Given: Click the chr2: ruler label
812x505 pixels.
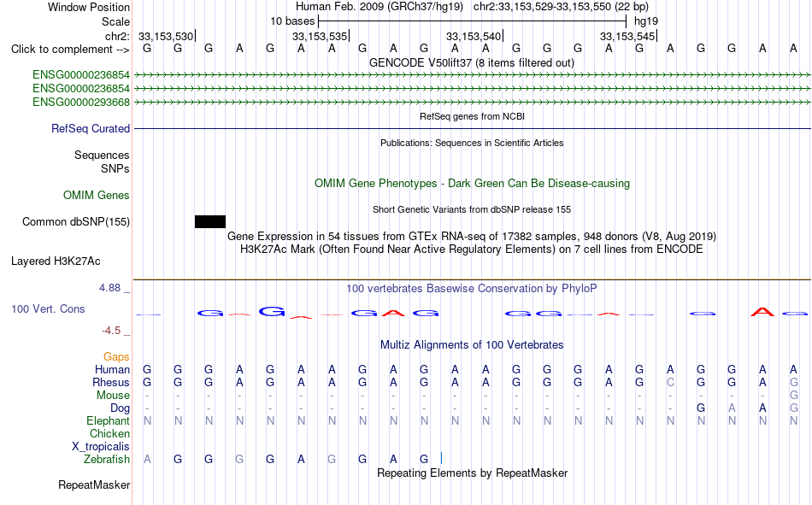Looking at the screenshot, I should [117, 36].
